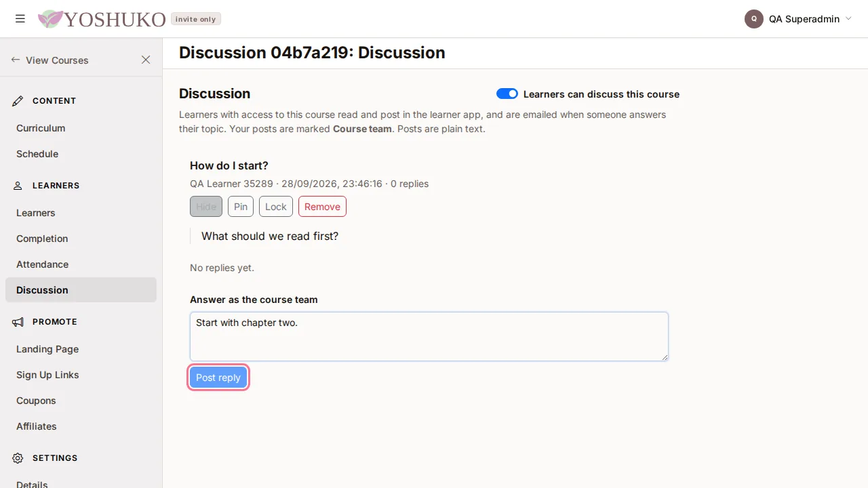
Task: Open Sign Up Links
Action: 81,375
